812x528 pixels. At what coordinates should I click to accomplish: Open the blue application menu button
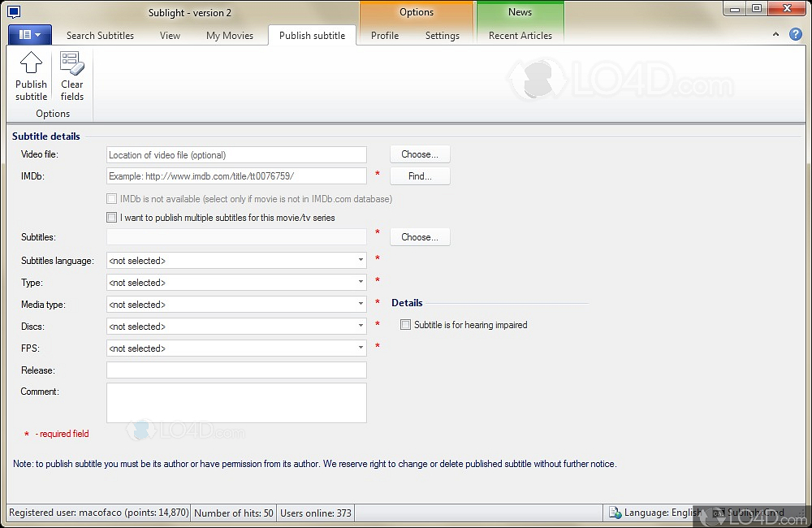tap(30, 35)
